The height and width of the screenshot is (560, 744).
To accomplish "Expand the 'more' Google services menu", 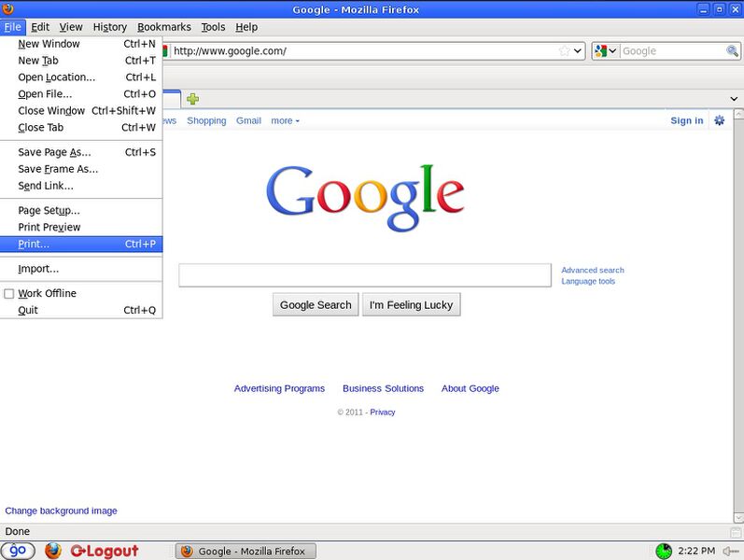I will tap(285, 120).
